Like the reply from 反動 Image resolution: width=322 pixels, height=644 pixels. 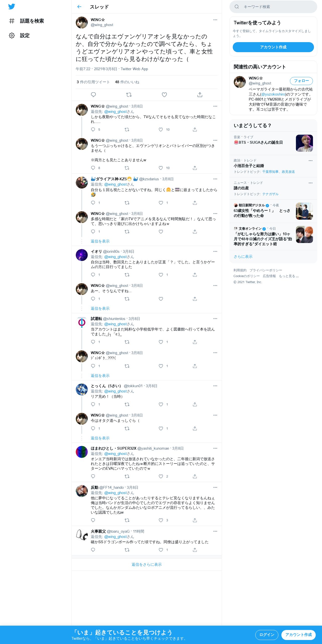[x=161, y=520]
